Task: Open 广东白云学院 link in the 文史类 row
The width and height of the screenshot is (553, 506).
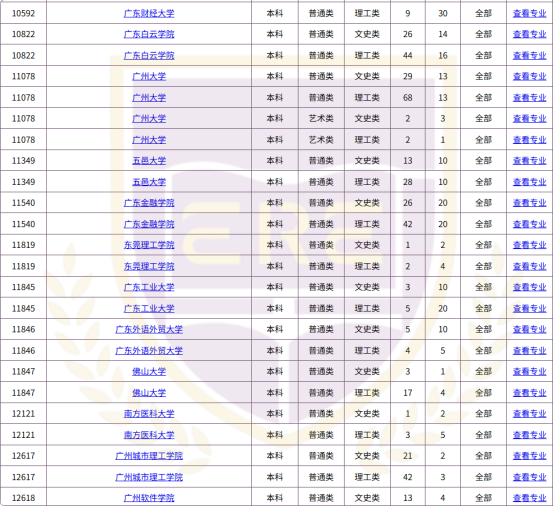Action: coord(149,34)
